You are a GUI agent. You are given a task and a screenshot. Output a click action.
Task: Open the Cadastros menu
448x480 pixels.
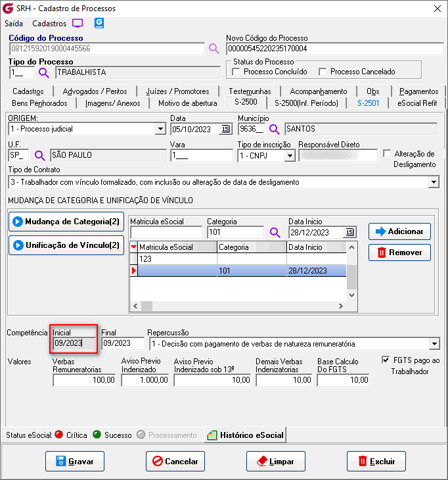(x=49, y=23)
